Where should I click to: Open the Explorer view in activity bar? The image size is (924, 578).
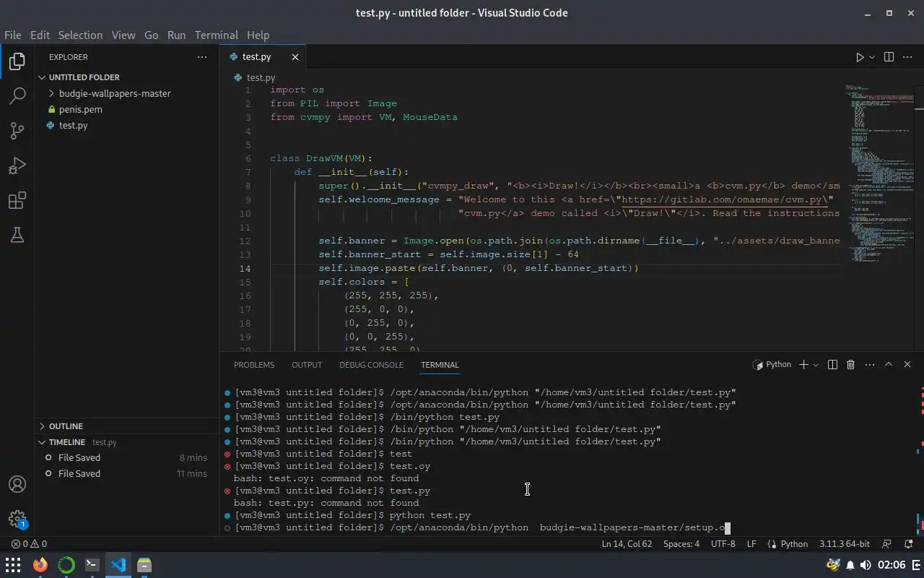point(17,61)
